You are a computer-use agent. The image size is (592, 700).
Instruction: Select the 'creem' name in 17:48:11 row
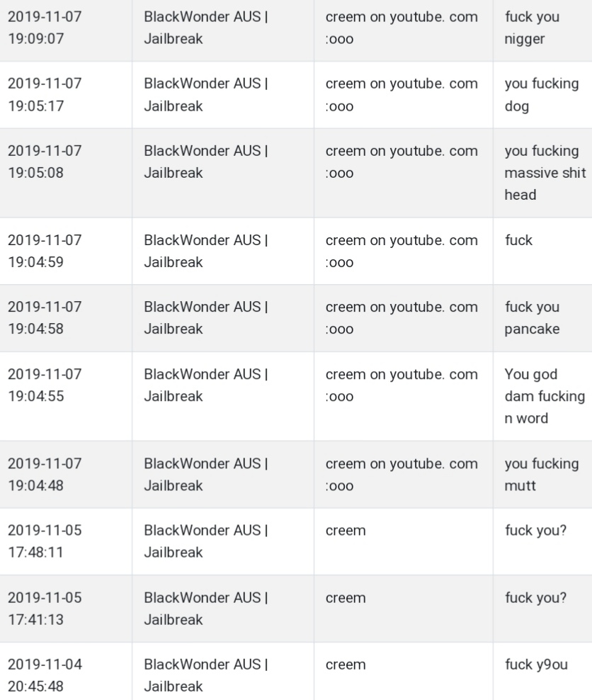click(x=346, y=531)
